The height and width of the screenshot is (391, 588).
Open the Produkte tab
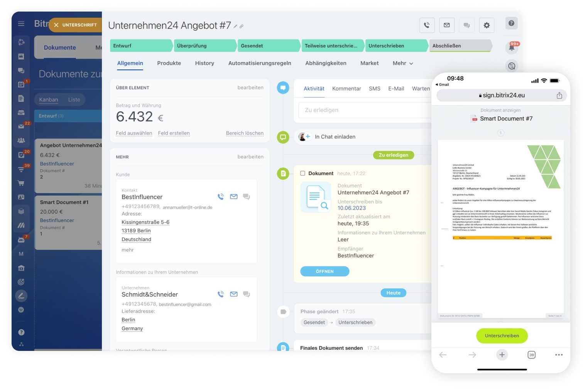click(x=169, y=63)
